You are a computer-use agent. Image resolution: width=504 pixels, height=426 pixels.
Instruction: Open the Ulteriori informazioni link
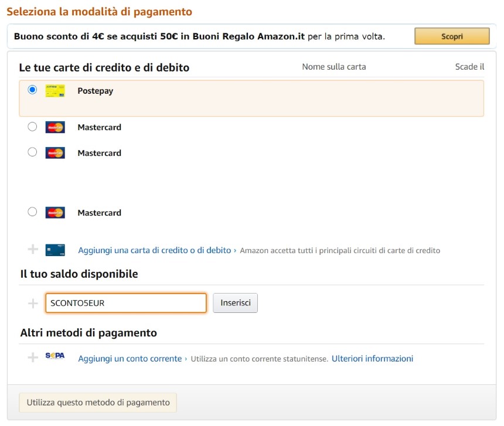click(x=372, y=359)
